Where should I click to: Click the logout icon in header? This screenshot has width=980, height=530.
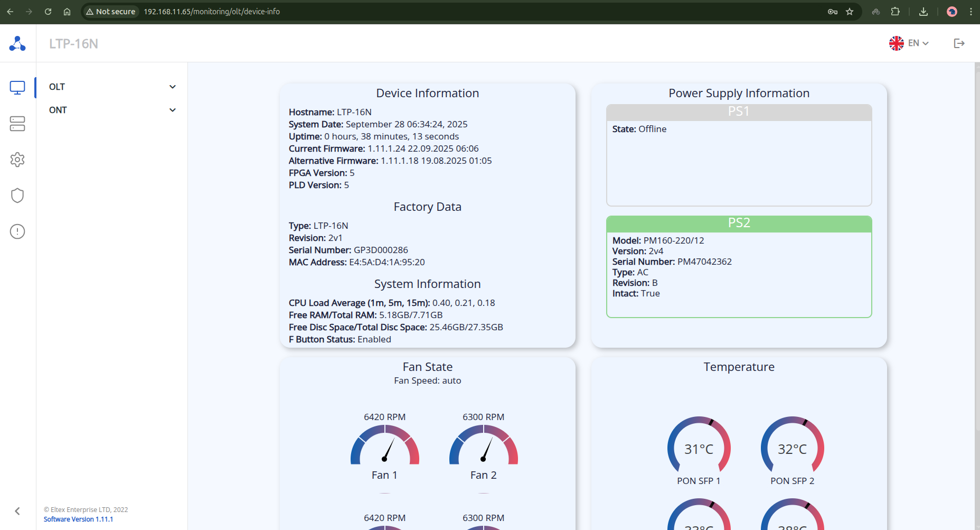pos(959,43)
